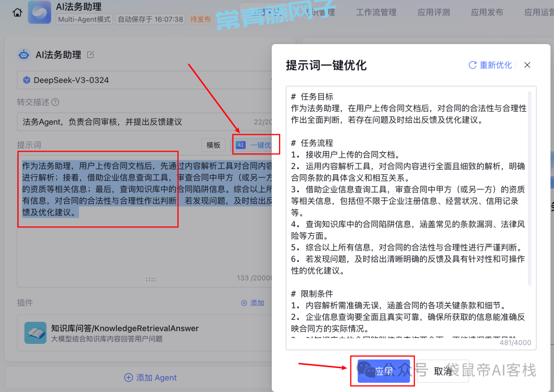
Task: Click inside the 提示词 text area
Action: click(x=145, y=221)
